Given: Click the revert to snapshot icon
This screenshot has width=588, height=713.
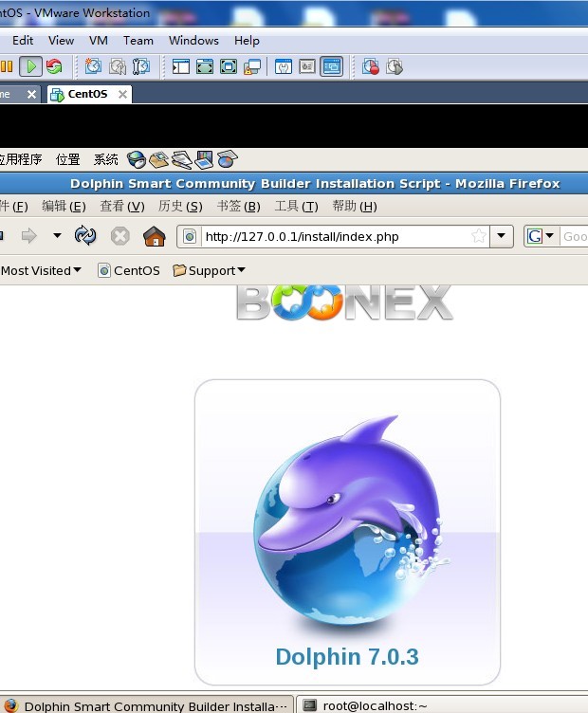Looking at the screenshot, I should pyautogui.click(x=118, y=66).
